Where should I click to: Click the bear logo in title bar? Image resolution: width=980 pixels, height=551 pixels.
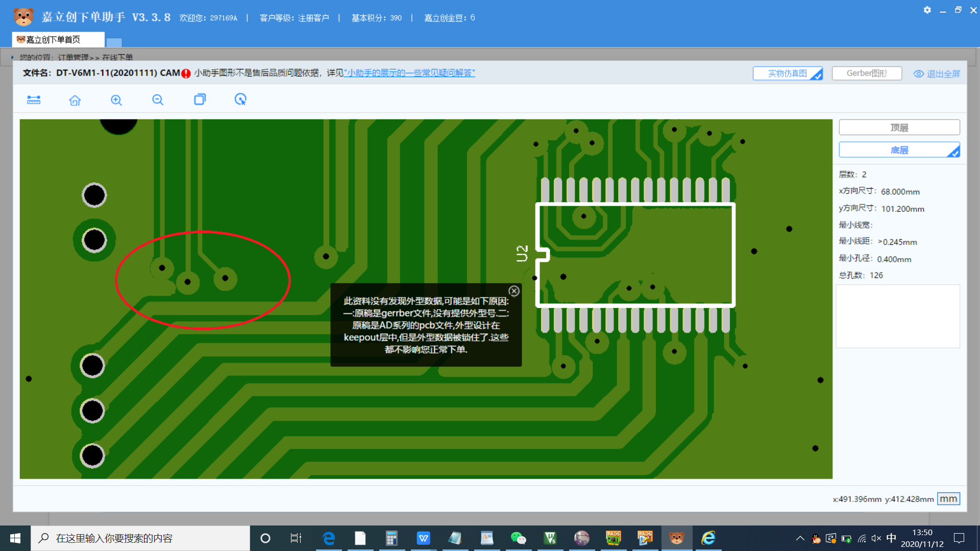coord(23,17)
